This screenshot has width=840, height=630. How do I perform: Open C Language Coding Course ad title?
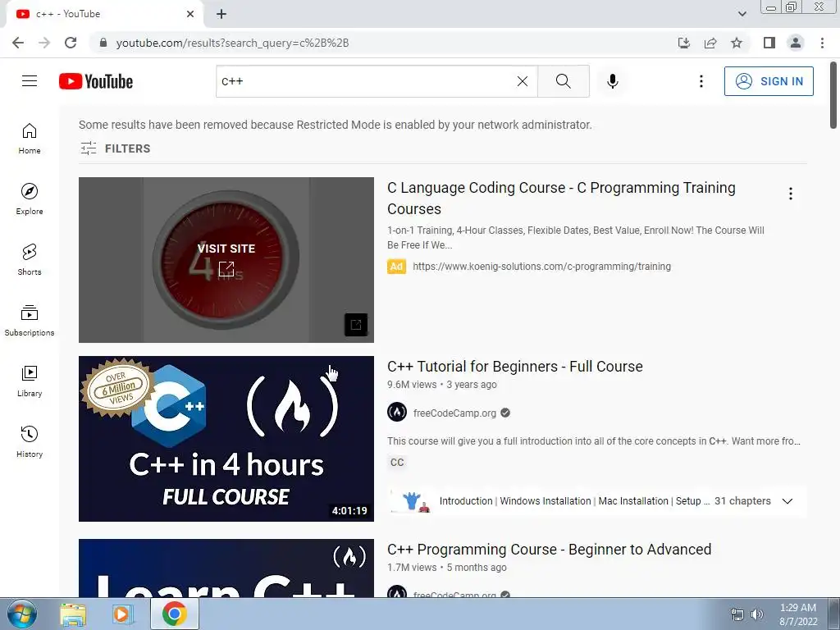pos(561,199)
